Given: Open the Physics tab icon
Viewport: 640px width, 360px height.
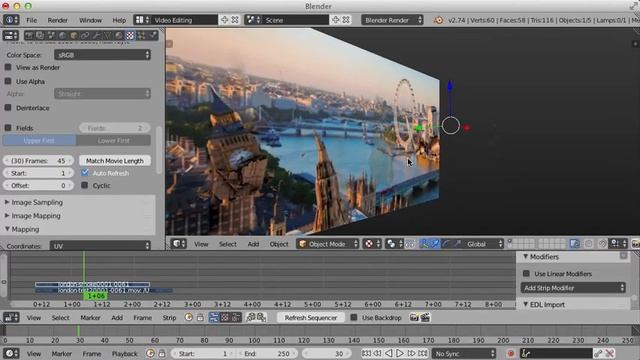Looking at the screenshot, I should point(153,36).
